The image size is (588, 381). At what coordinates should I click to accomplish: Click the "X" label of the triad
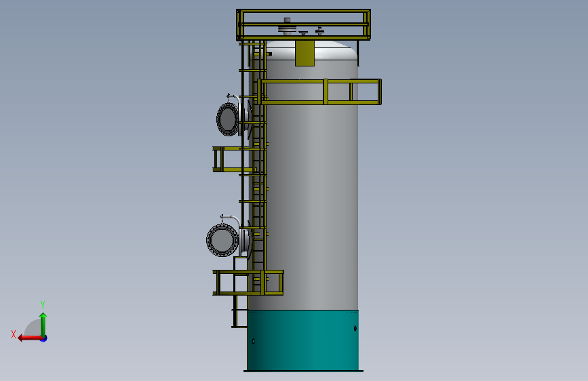tap(14, 334)
